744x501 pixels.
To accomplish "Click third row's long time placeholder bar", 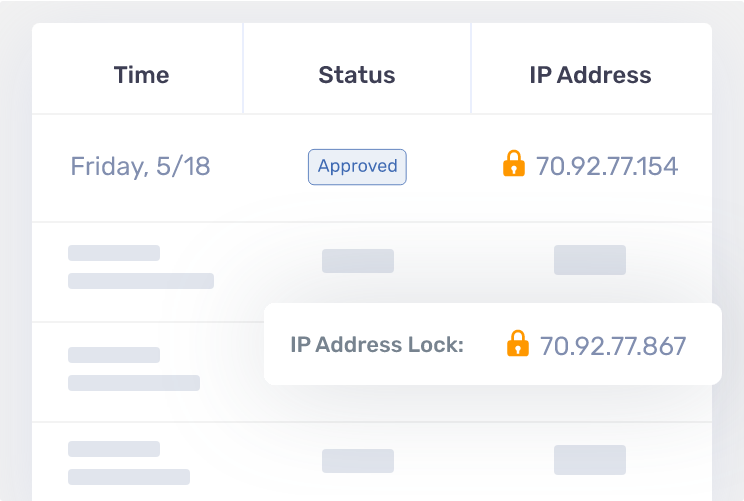I will click(134, 383).
